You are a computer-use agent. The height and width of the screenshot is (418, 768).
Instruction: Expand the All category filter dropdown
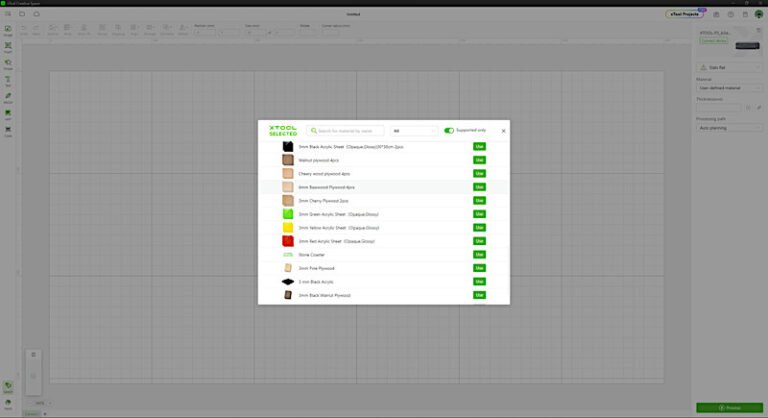(414, 131)
